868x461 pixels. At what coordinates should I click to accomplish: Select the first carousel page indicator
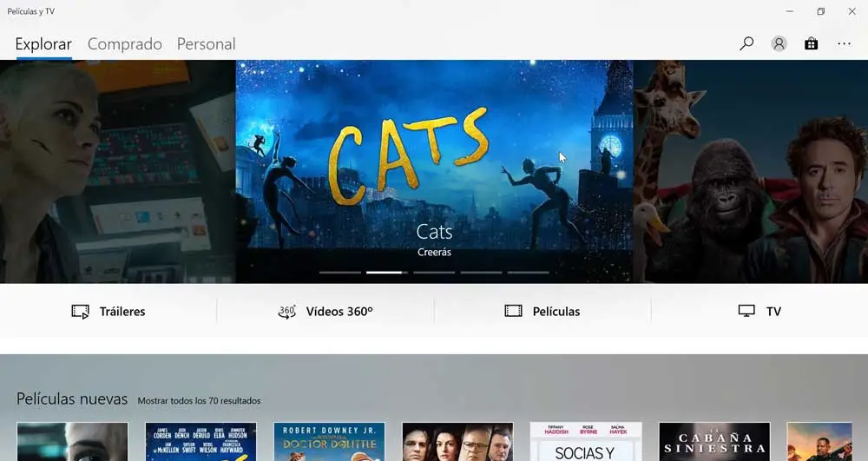[x=340, y=273]
